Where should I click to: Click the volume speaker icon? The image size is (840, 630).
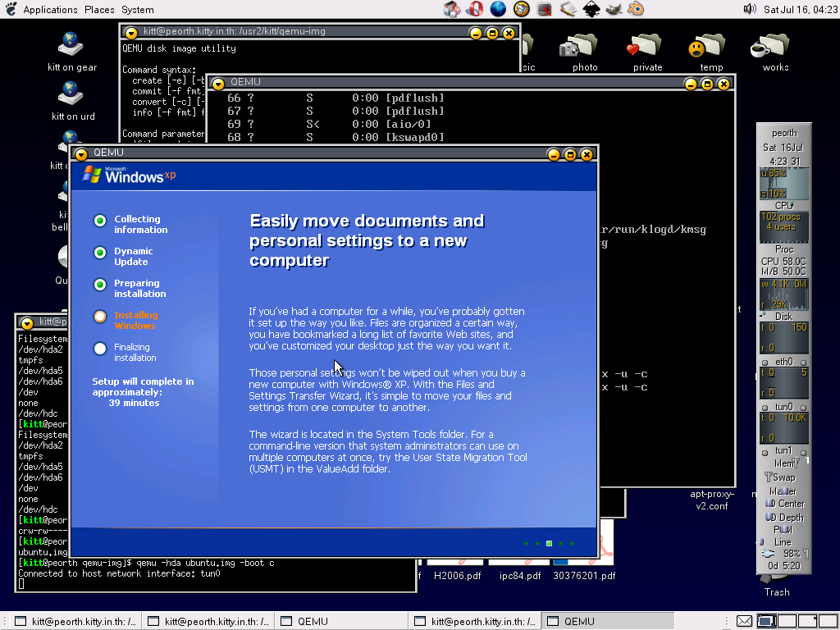tap(750, 9)
